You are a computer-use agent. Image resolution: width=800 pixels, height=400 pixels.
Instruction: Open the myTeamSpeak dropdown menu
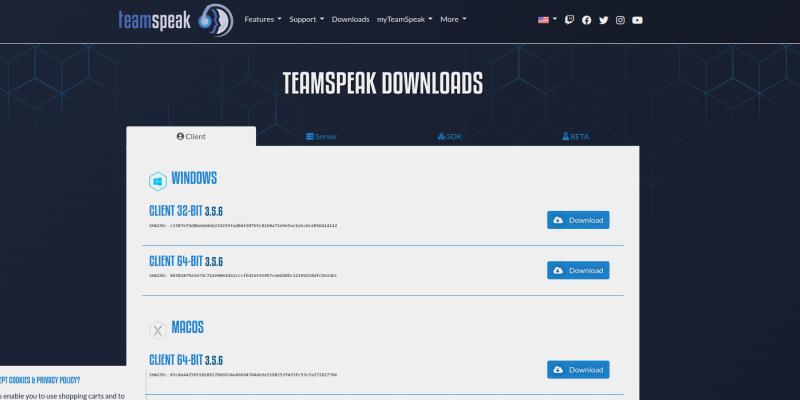[404, 19]
